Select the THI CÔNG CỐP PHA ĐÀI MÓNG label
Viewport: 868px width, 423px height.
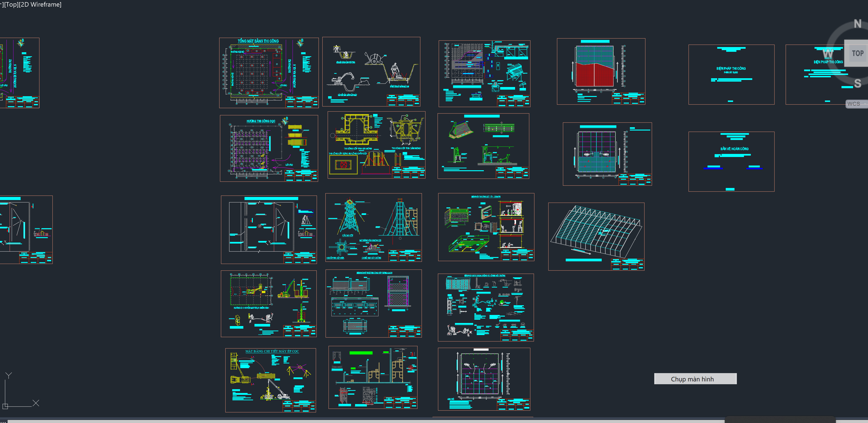[x=357, y=148]
